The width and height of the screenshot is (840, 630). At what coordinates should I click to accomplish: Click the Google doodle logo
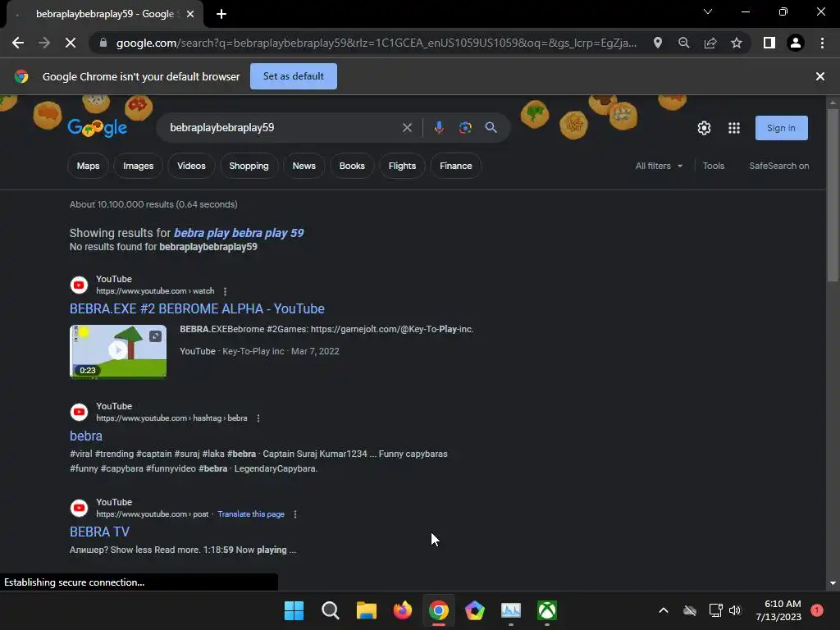97,127
